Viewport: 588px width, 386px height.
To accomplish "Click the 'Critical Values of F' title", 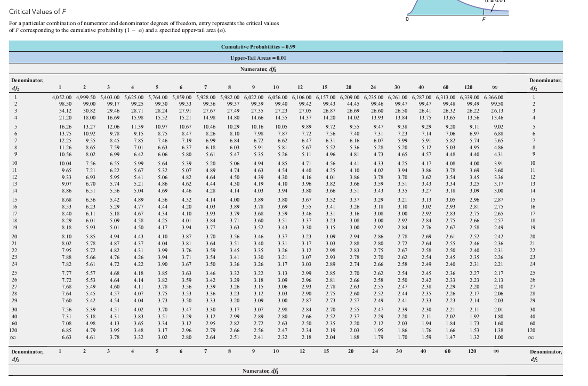I will (x=38, y=12).
